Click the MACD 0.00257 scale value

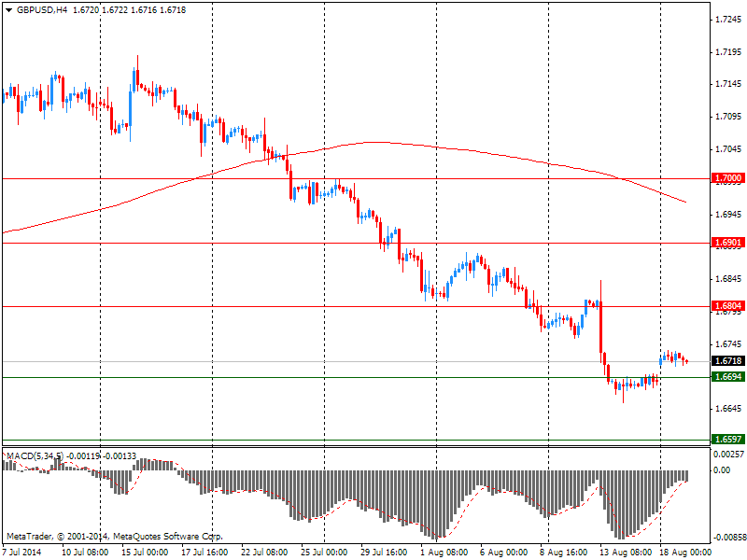pos(728,455)
